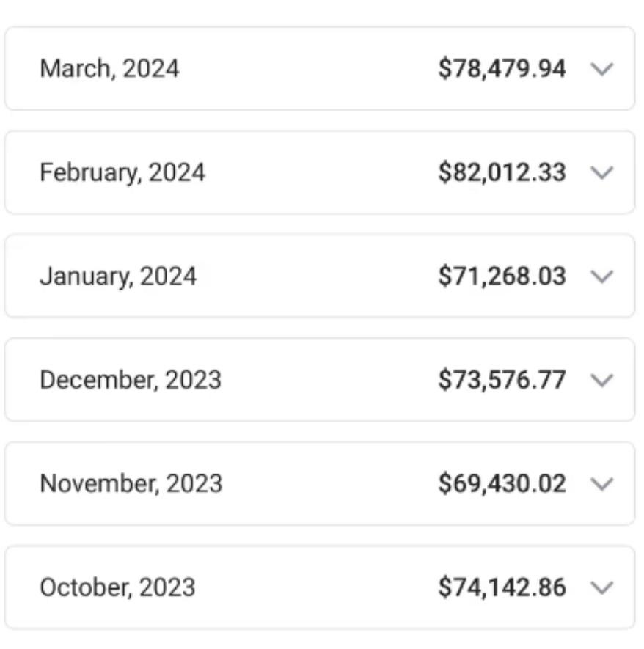This screenshot has height=649, width=644.
Task: Select the "December, 2023" month label
Action: (131, 380)
